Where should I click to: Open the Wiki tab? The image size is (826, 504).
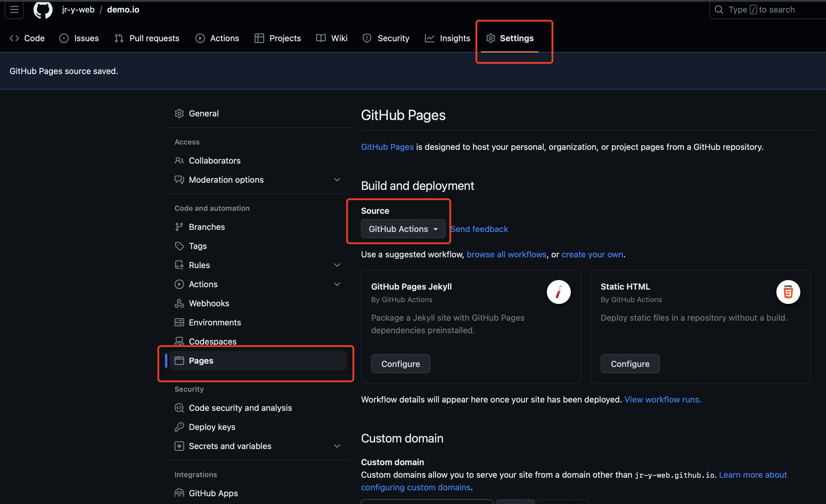click(x=332, y=38)
